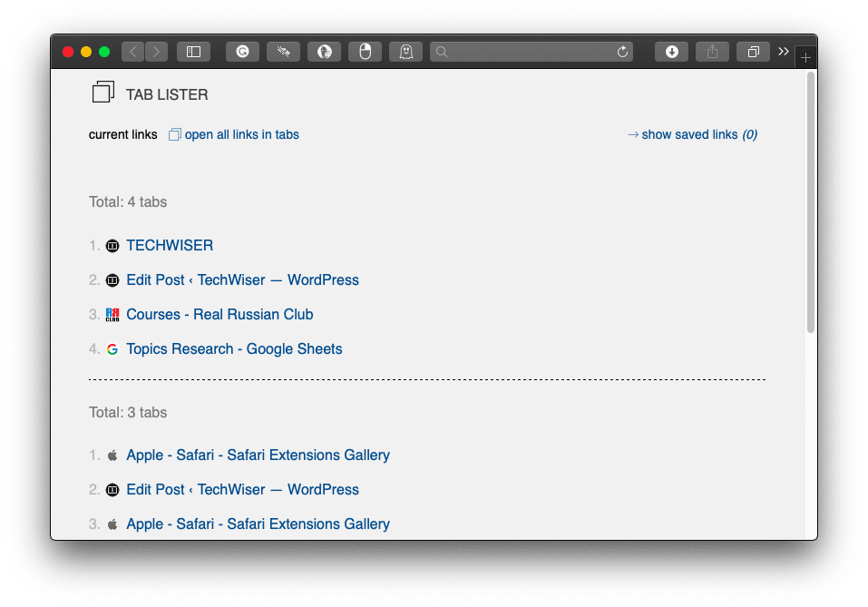Screen dimensions: 868x607
Task: Click the Ghostery ghost extension icon
Action: tap(405, 52)
